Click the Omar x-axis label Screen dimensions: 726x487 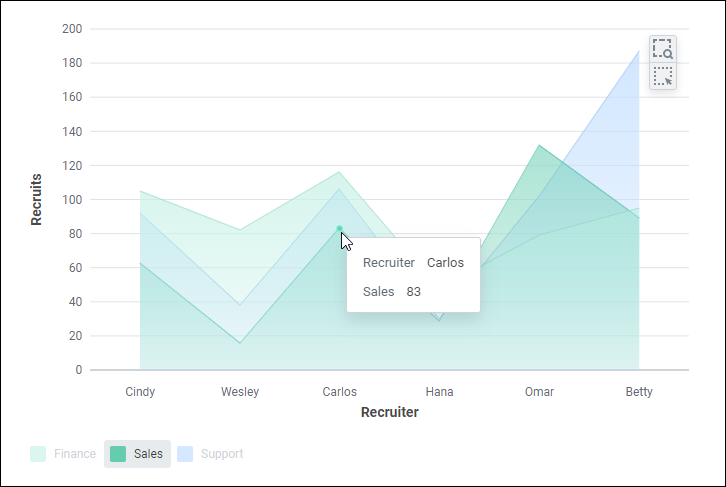tap(539, 392)
